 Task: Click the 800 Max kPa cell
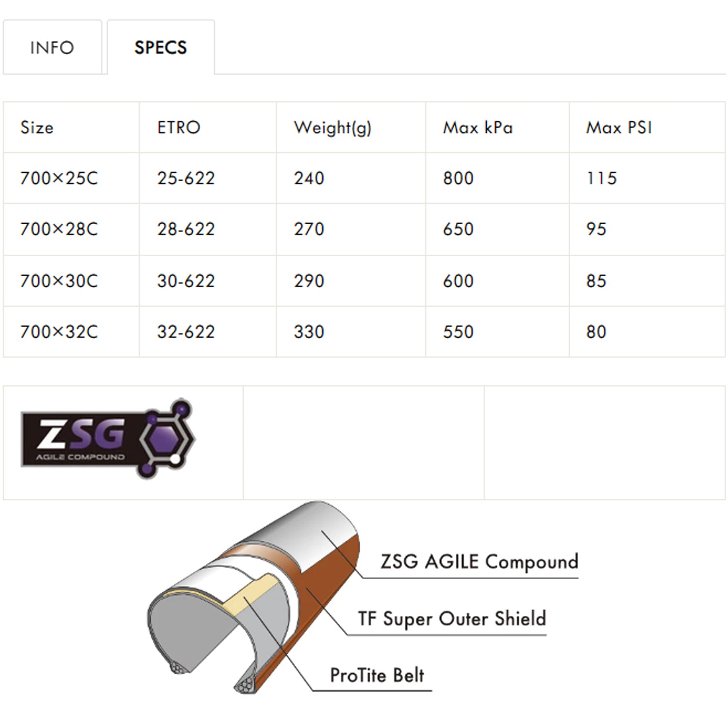[x=458, y=178]
